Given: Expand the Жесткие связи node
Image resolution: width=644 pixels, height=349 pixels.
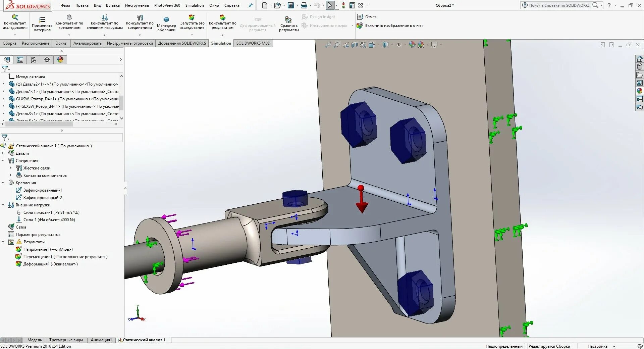Looking at the screenshot, I should (11, 168).
